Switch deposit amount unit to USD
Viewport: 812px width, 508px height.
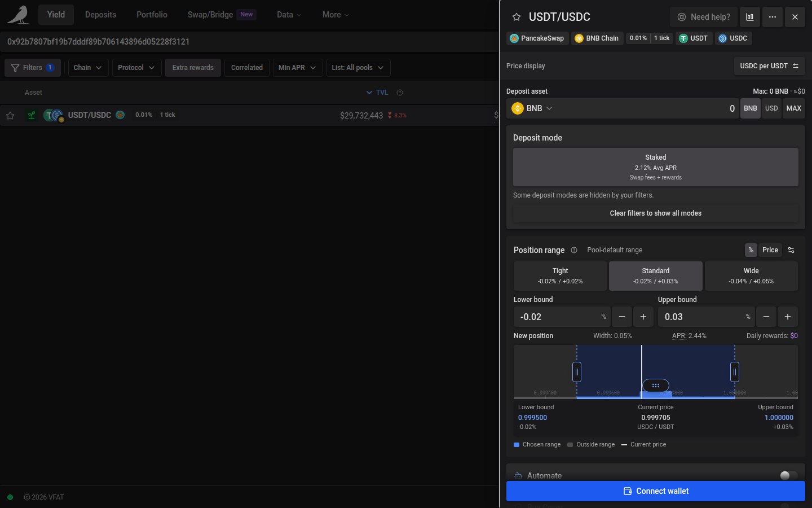pyautogui.click(x=771, y=108)
